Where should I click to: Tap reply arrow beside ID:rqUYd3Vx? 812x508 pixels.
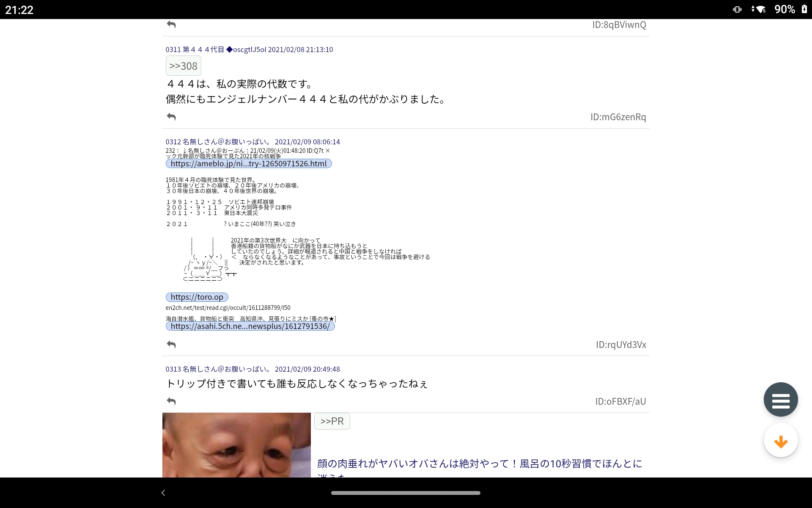click(171, 344)
